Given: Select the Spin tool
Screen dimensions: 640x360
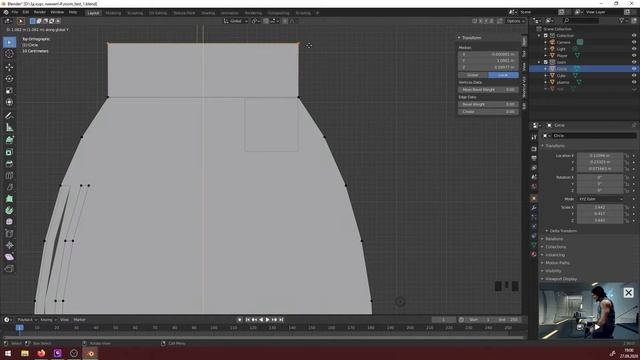Looking at the screenshot, I should click(x=9, y=211).
